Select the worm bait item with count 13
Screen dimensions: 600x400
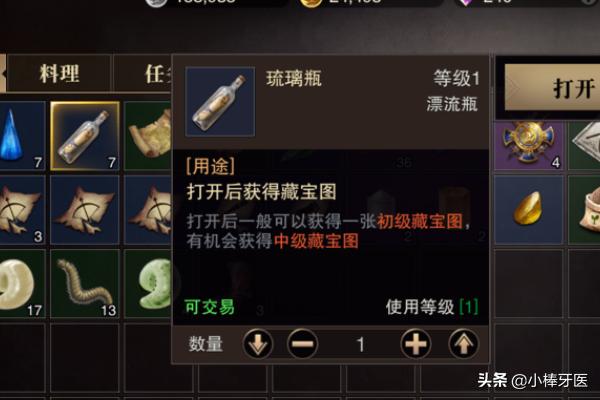point(85,284)
